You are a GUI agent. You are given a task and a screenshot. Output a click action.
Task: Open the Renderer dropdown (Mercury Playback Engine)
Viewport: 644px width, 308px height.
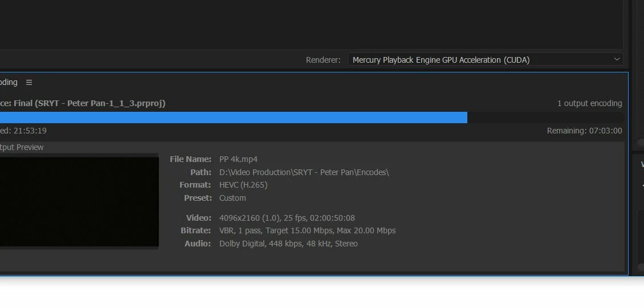485,60
